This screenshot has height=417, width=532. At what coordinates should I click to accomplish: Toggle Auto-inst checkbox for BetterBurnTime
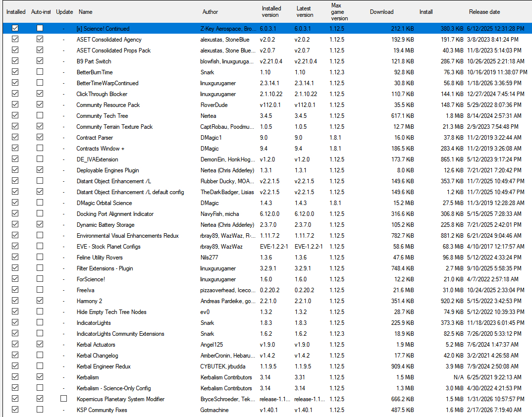click(40, 72)
